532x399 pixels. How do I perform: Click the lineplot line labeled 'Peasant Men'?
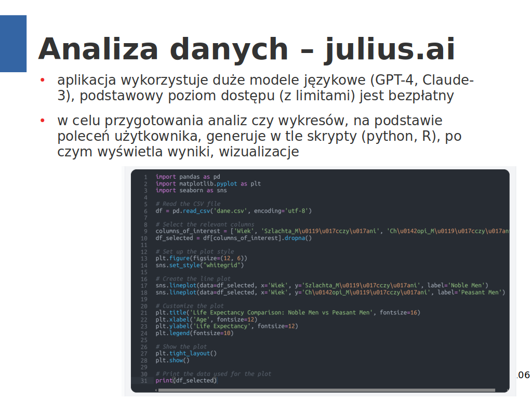tap(330, 292)
